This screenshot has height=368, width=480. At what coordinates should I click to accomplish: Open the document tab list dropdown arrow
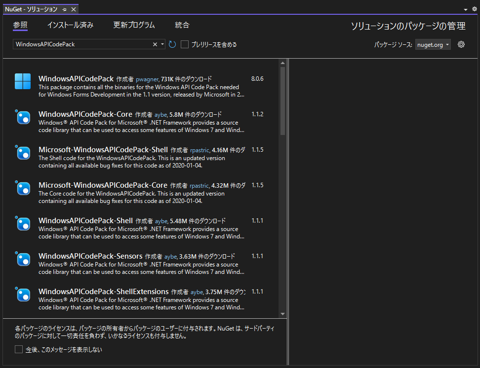466,10
